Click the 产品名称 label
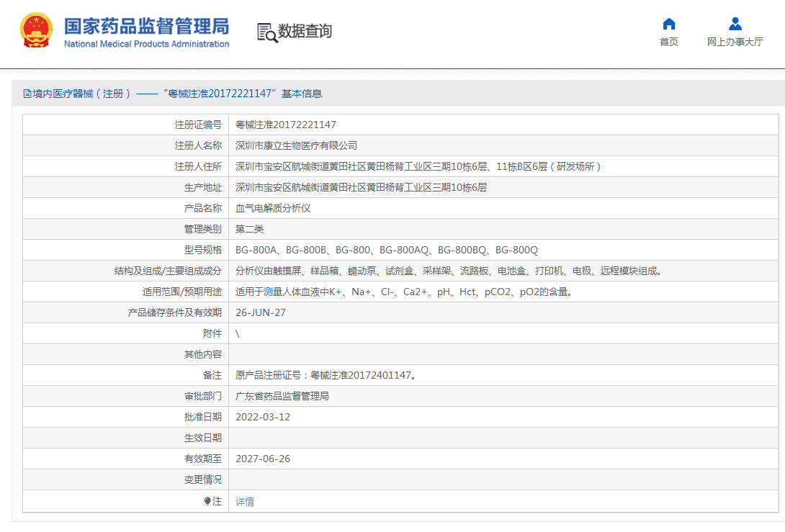 pos(203,208)
